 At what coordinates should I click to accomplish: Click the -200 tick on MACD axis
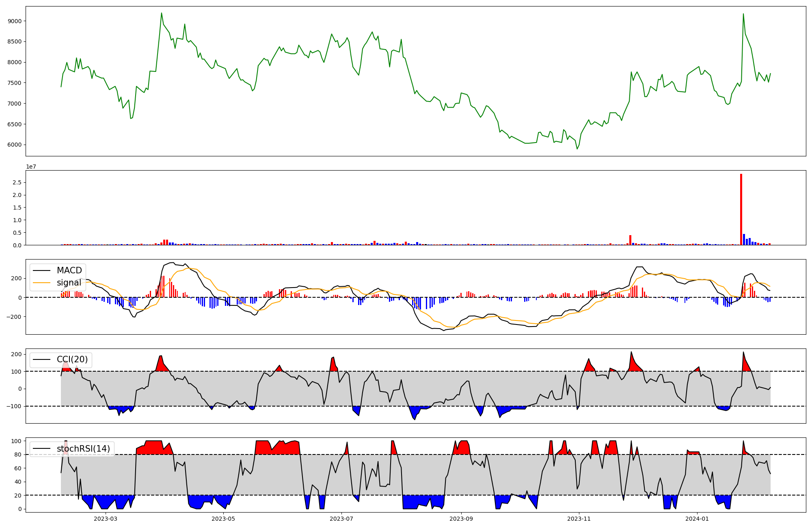(x=14, y=317)
